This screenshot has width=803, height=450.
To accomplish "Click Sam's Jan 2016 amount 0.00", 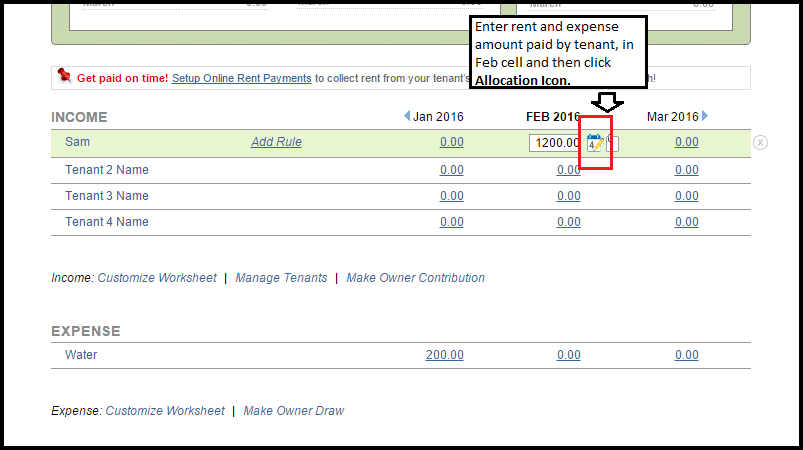I will 451,142.
